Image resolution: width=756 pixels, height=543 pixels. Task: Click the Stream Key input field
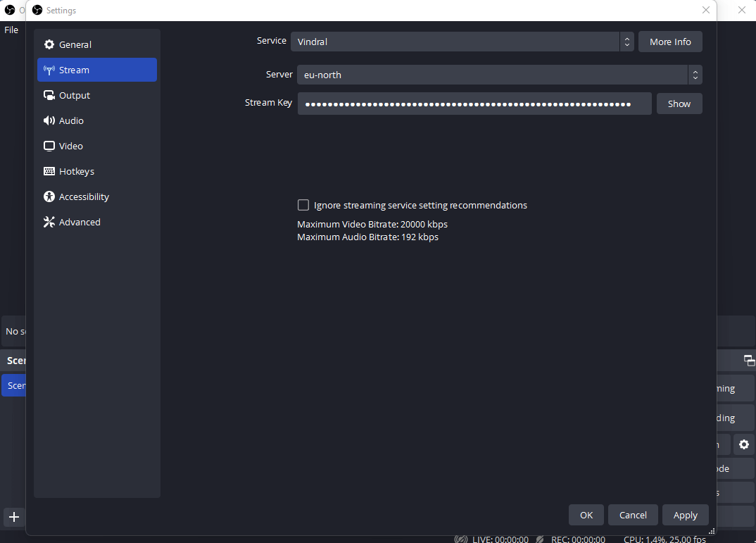click(x=474, y=104)
